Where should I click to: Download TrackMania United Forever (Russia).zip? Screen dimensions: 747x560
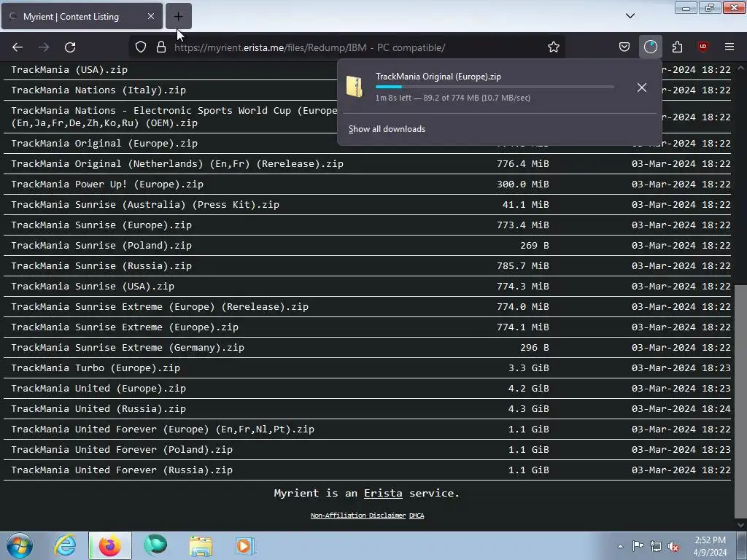(122, 470)
